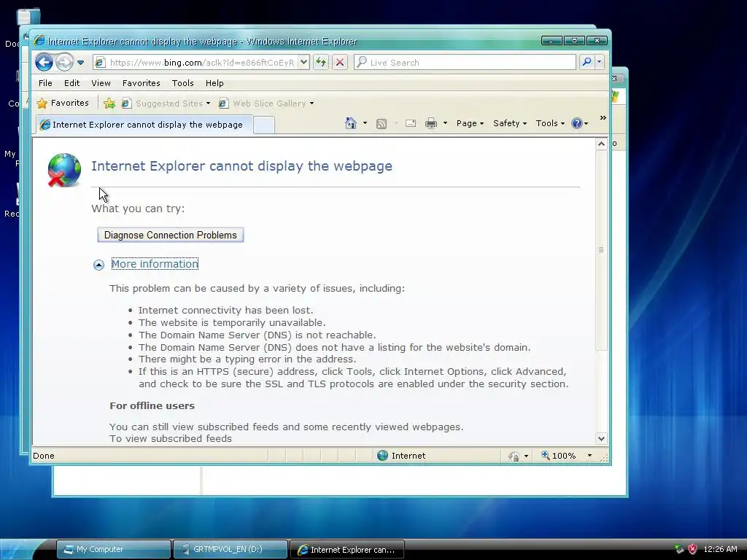Click the RSS feeds icon
Viewport: 747px width, 560px height.
click(382, 124)
